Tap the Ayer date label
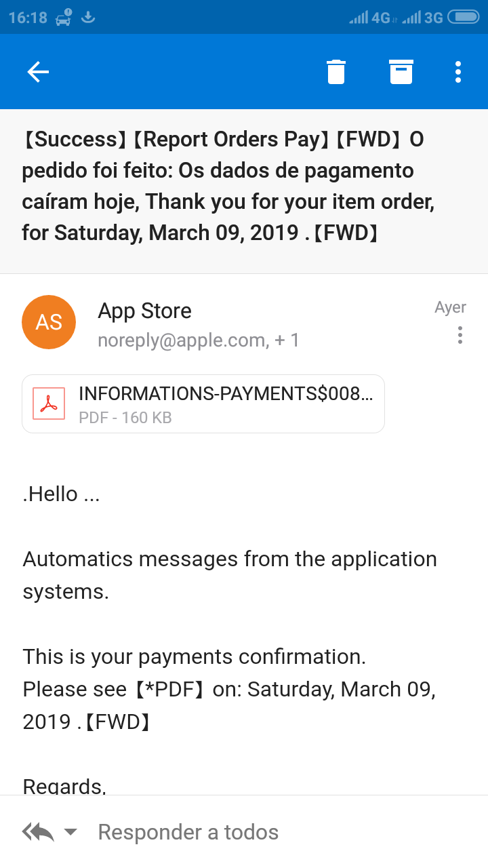 pos(450,307)
